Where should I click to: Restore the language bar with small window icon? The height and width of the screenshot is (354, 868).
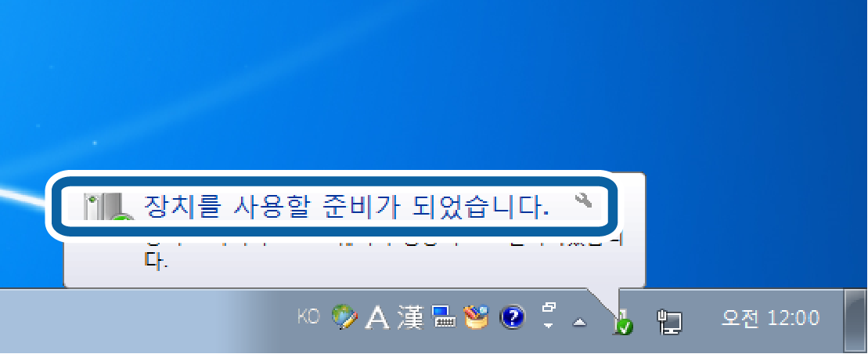(548, 307)
